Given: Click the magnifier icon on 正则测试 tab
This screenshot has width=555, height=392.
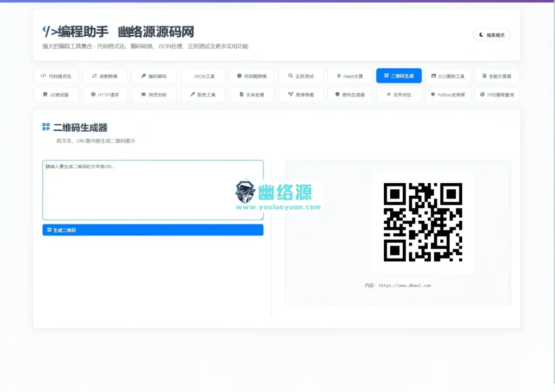Looking at the screenshot, I should 291,76.
